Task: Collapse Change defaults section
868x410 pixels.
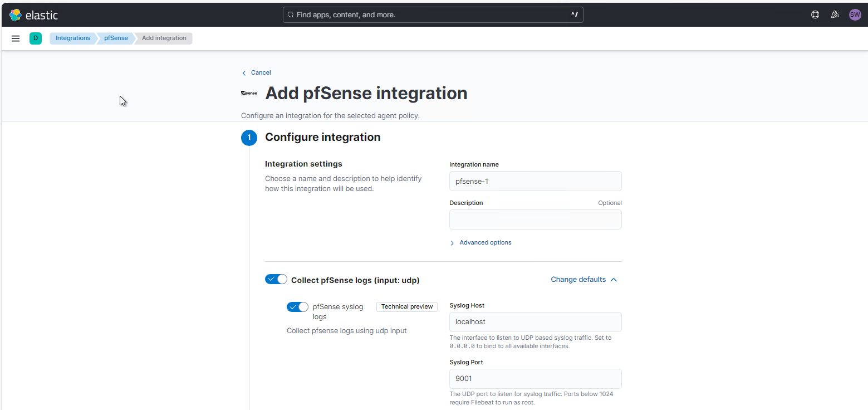Action: (x=584, y=280)
